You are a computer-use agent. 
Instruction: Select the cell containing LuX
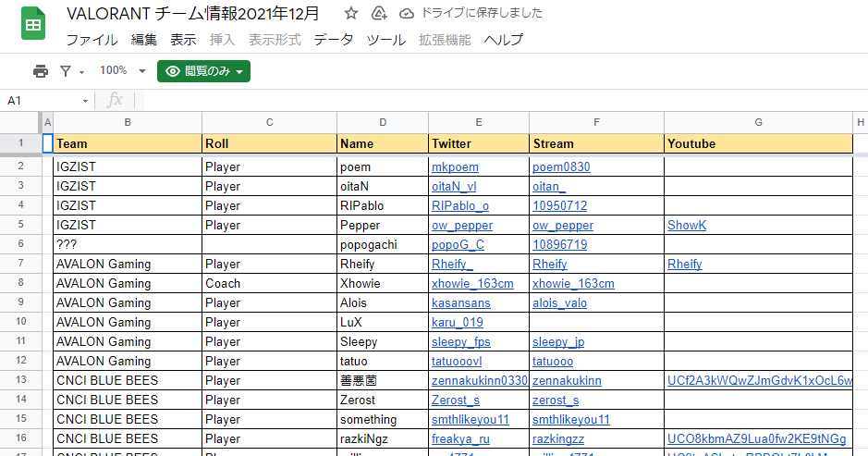(x=383, y=322)
